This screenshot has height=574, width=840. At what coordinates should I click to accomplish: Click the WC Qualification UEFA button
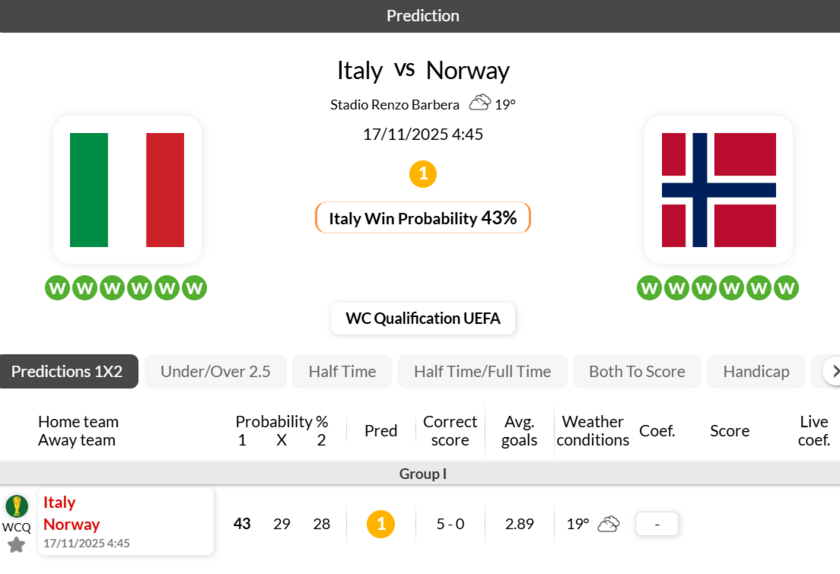pos(422,319)
